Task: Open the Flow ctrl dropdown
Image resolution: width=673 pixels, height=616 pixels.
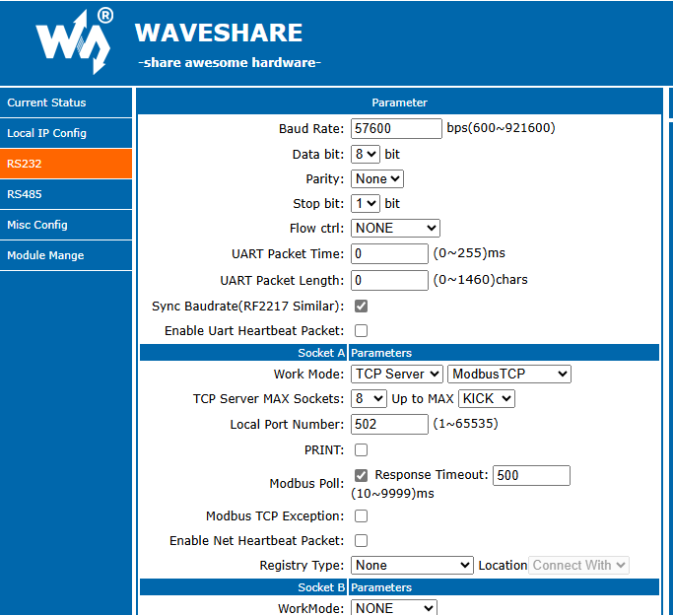Action: click(x=395, y=229)
